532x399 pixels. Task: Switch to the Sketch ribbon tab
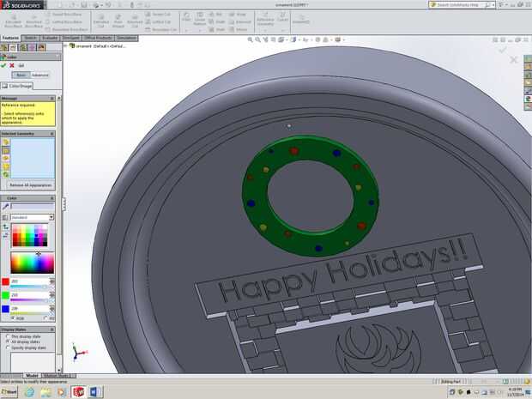tap(31, 38)
